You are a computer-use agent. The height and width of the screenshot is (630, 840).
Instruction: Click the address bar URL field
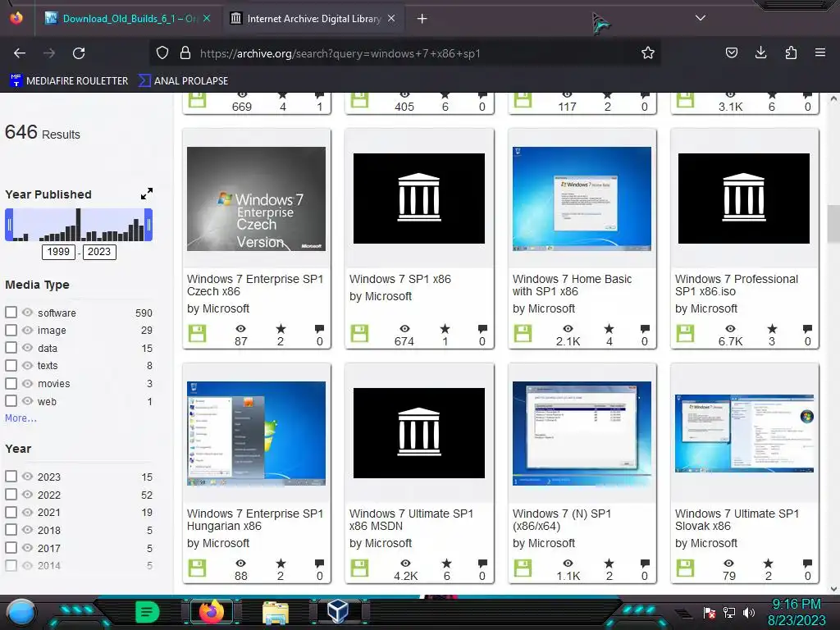(404, 53)
